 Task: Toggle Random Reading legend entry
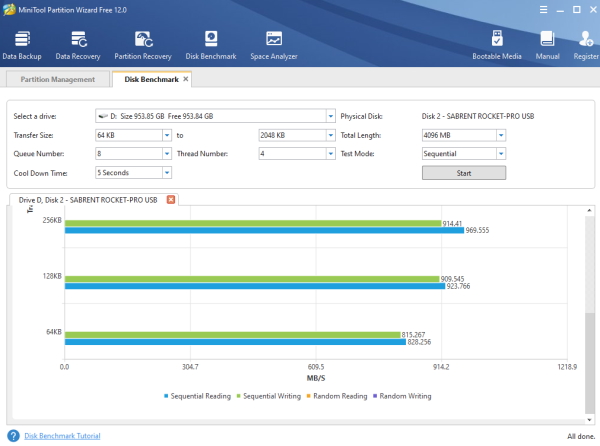click(337, 396)
